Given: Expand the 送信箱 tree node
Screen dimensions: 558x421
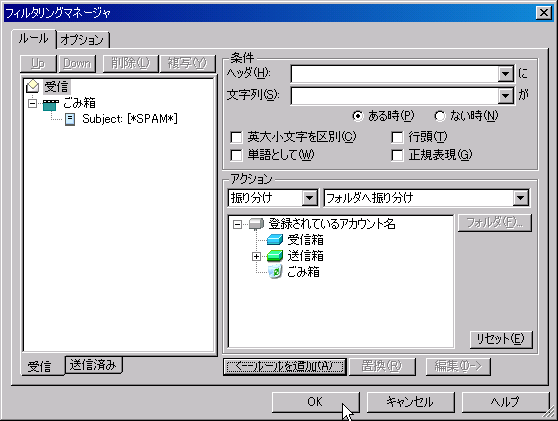Looking at the screenshot, I should pos(256,256).
